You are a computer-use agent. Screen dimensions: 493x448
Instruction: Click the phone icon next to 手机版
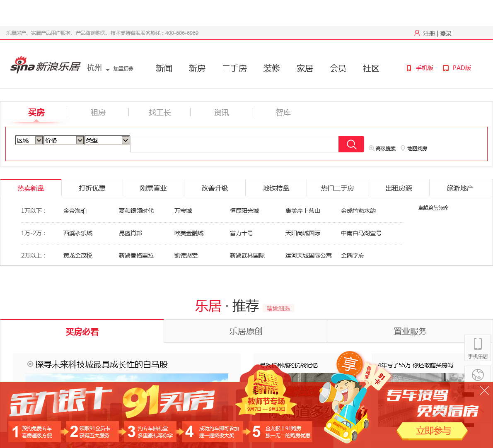pyautogui.click(x=409, y=68)
